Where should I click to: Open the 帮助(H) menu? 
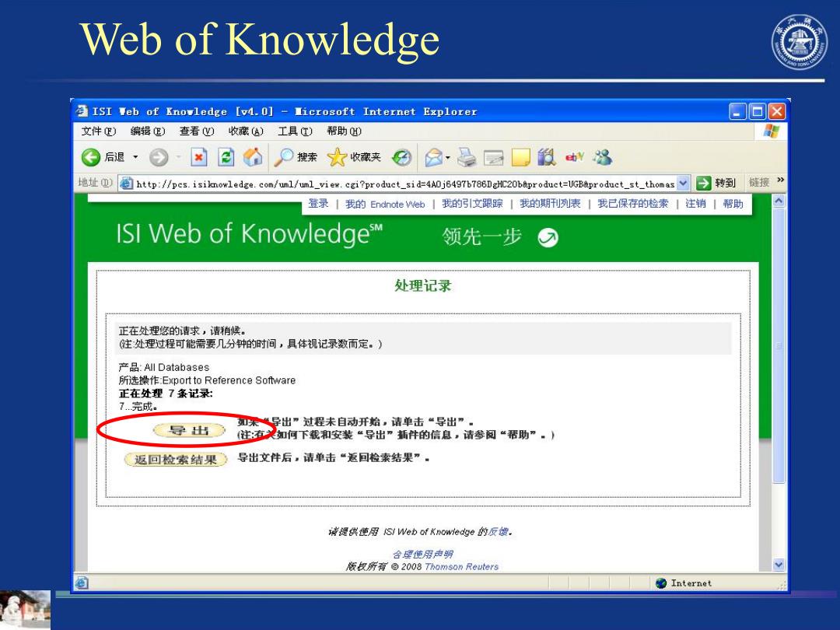[x=344, y=131]
